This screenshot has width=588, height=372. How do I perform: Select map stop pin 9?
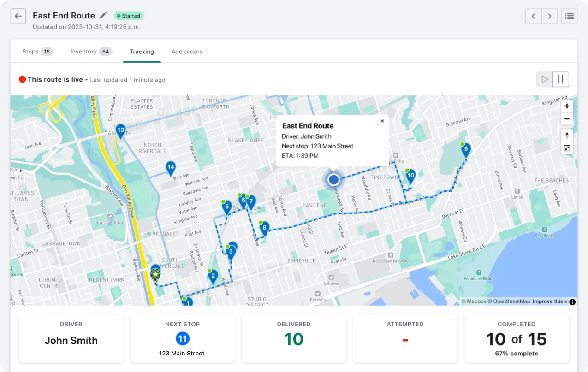(x=466, y=150)
